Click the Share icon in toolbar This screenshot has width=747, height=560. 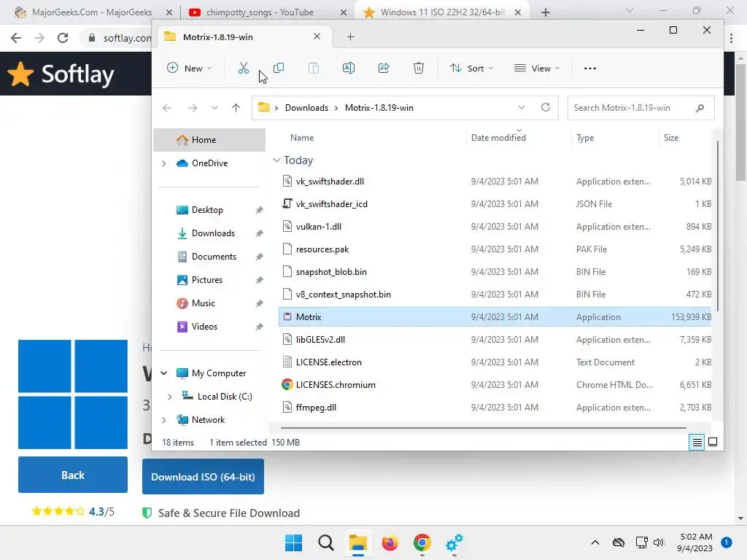(384, 68)
